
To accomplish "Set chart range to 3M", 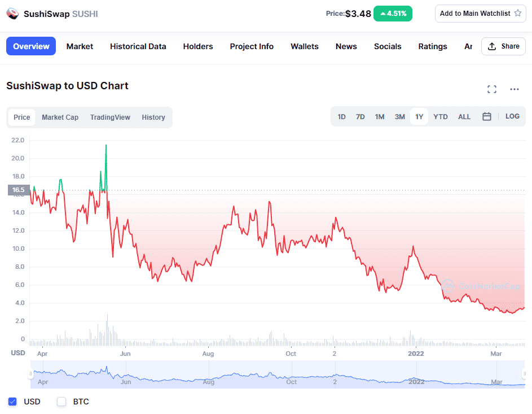I will point(399,117).
